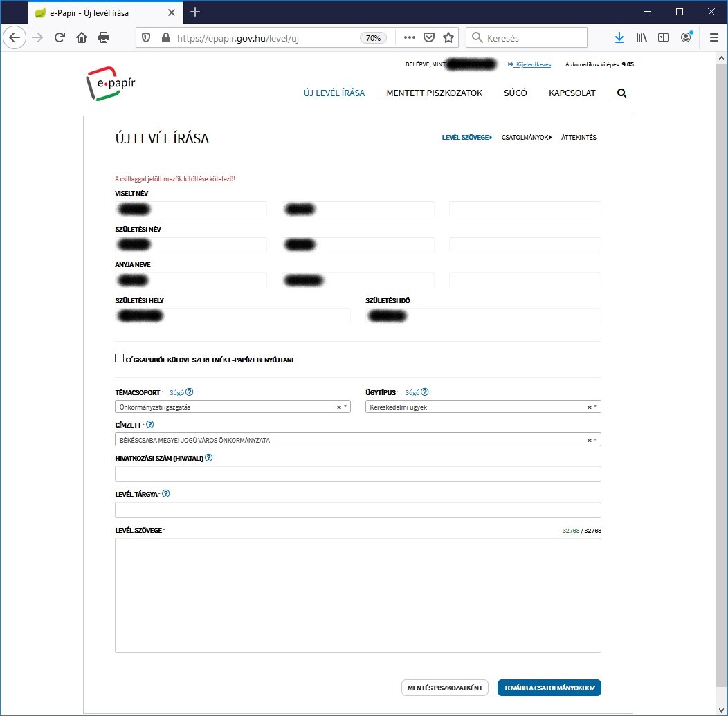Click inside the Levél szövege text area
Image resolution: width=728 pixels, height=716 pixels.
point(358,595)
